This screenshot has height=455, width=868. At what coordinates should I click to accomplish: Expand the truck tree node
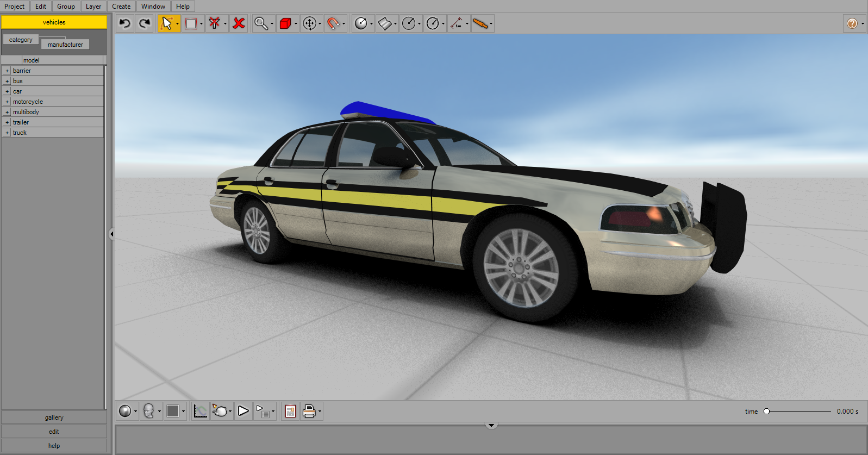coord(7,133)
